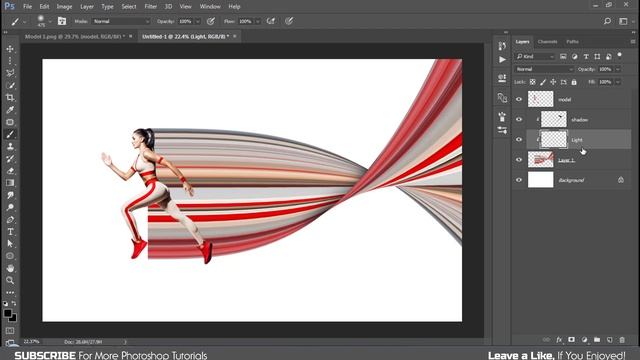Select the Path Selection tool
The image size is (640, 360).
(x=10, y=244)
